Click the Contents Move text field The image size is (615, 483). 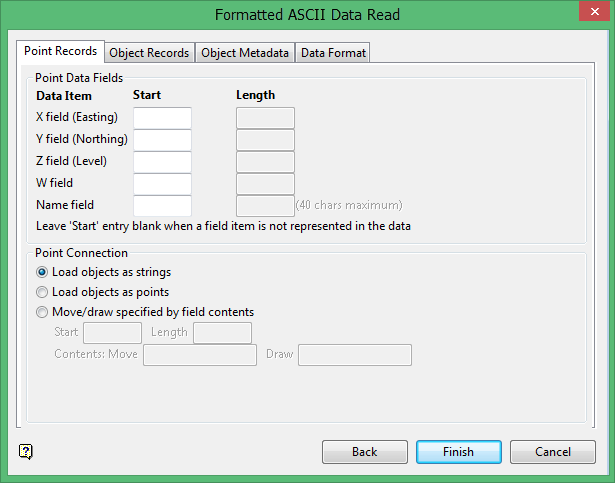coord(200,355)
